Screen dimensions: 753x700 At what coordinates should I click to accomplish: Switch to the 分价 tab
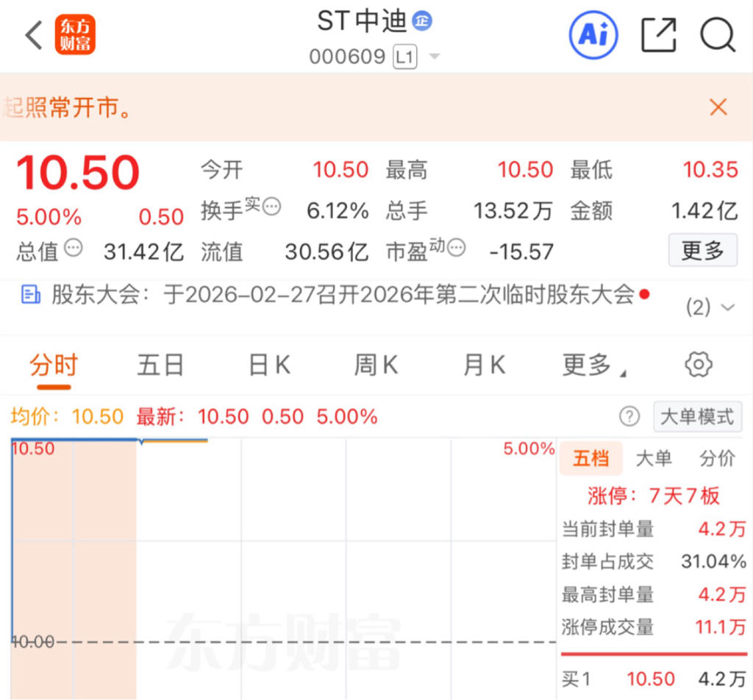point(717,459)
